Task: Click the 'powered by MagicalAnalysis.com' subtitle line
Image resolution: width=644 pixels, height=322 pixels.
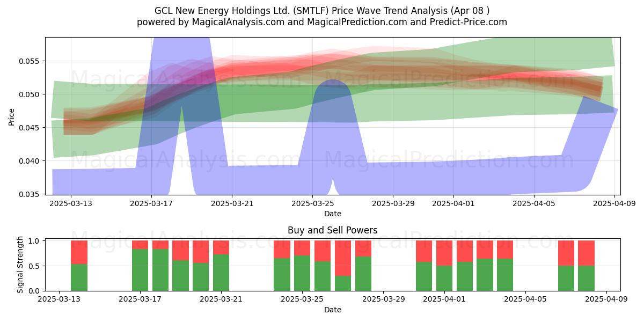Action: (x=322, y=22)
